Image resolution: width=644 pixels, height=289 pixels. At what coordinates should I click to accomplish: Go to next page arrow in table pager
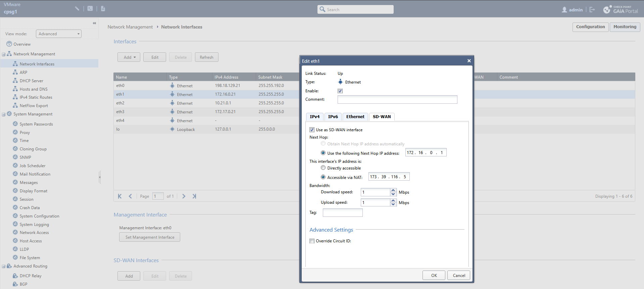[184, 196]
